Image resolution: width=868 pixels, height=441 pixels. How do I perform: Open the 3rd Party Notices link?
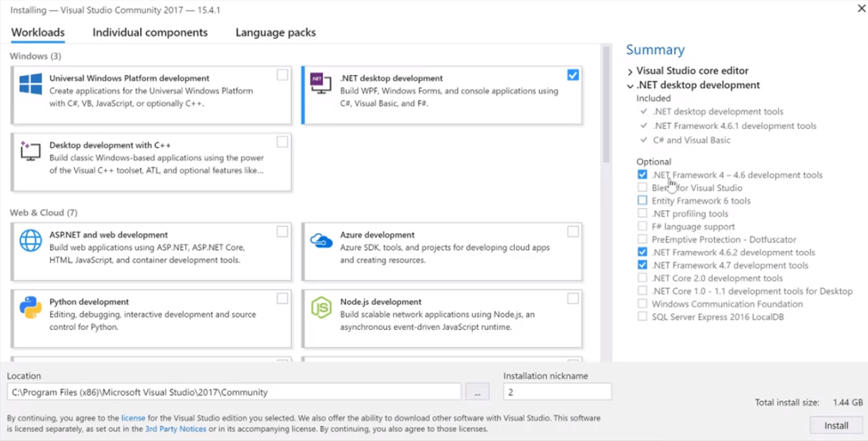[175, 429]
